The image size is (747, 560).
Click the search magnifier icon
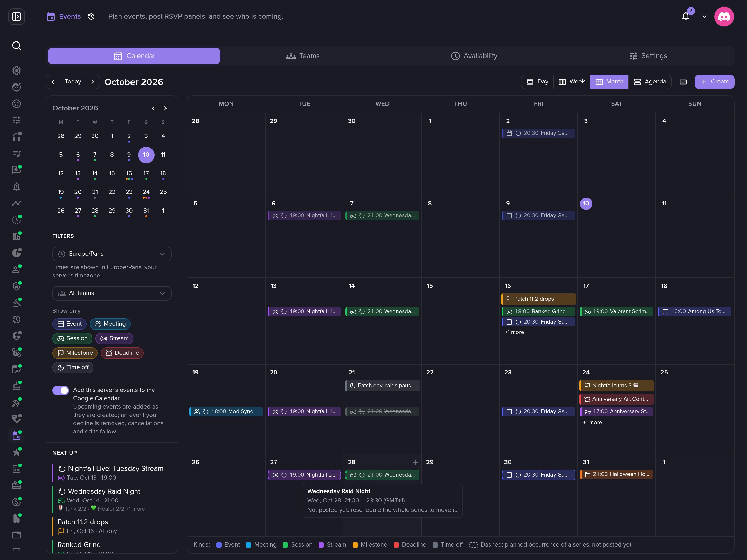(17, 46)
